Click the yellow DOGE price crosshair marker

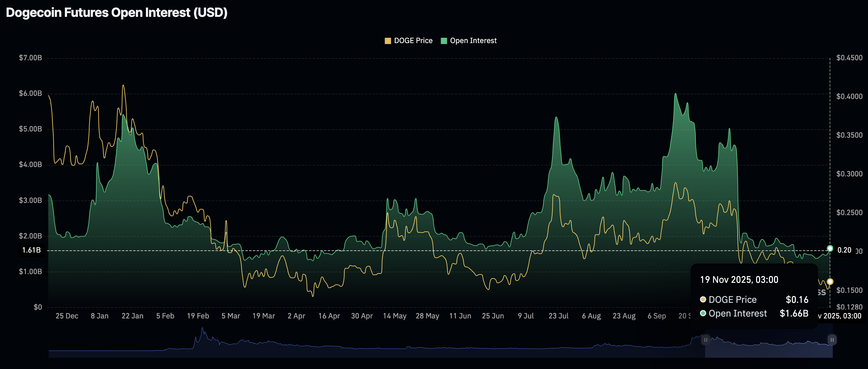tap(830, 282)
